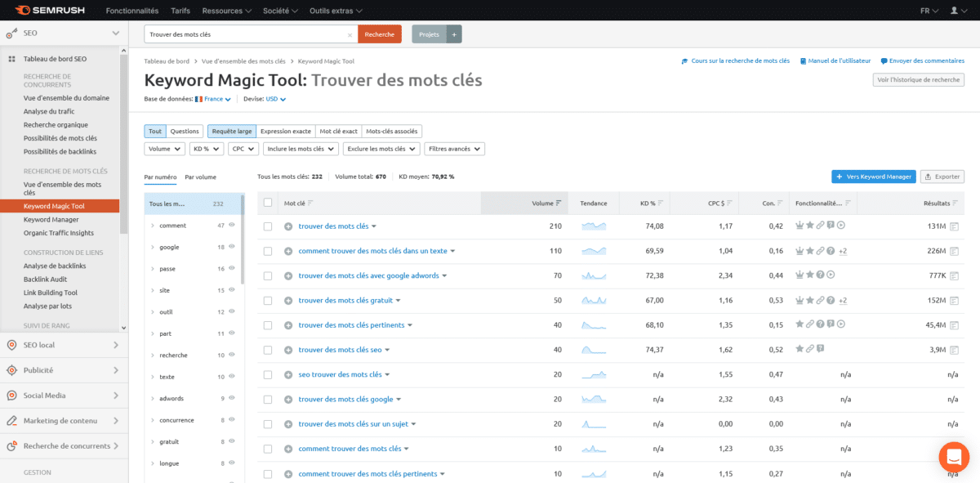The width and height of the screenshot is (980, 483).
Task: Open the Volume filter dropdown
Action: click(165, 149)
